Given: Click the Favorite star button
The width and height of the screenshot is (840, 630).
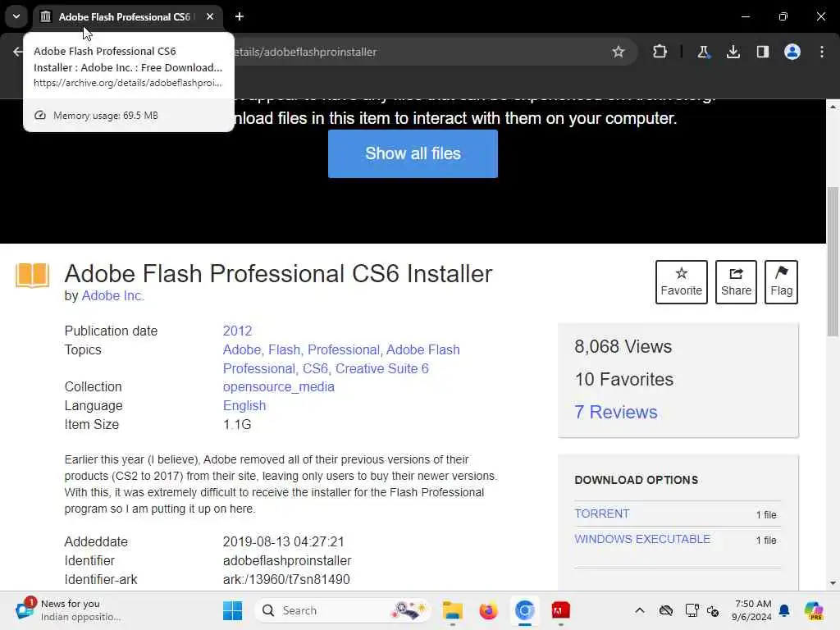Looking at the screenshot, I should point(682,282).
